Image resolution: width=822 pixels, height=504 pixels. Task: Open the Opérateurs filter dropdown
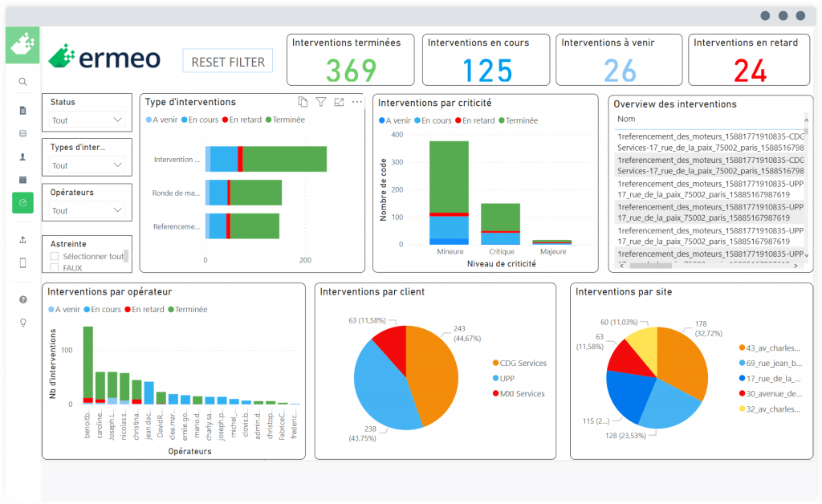tap(87, 210)
